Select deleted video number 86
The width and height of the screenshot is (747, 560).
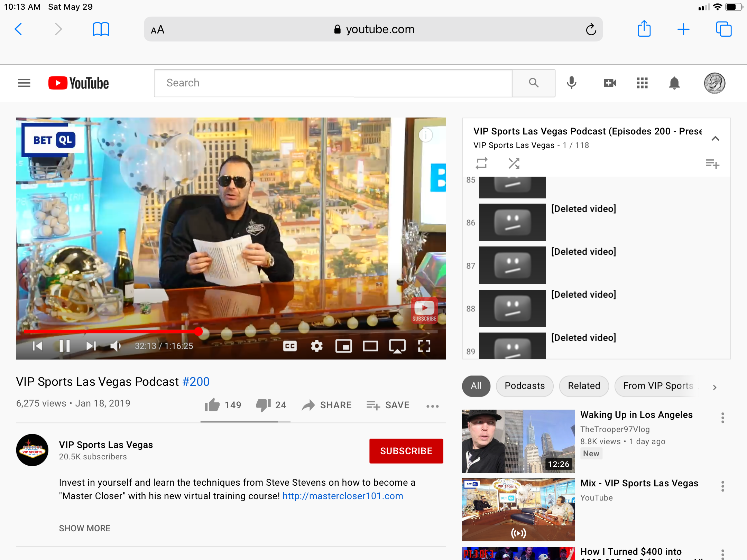[x=597, y=222]
